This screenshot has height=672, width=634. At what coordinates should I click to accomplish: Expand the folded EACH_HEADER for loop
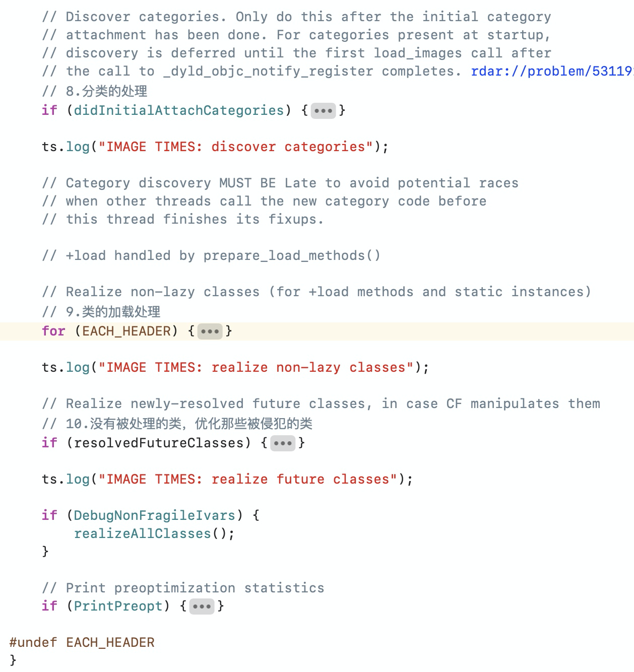(210, 331)
